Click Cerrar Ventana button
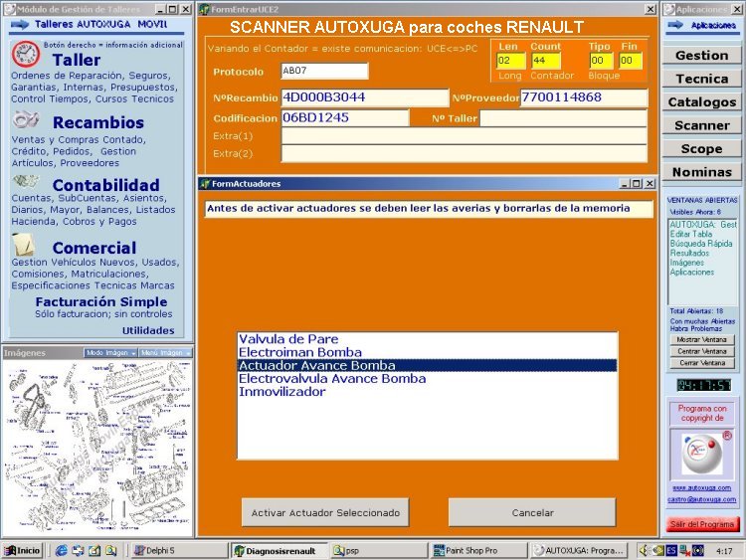The image size is (746, 560). coord(702,362)
